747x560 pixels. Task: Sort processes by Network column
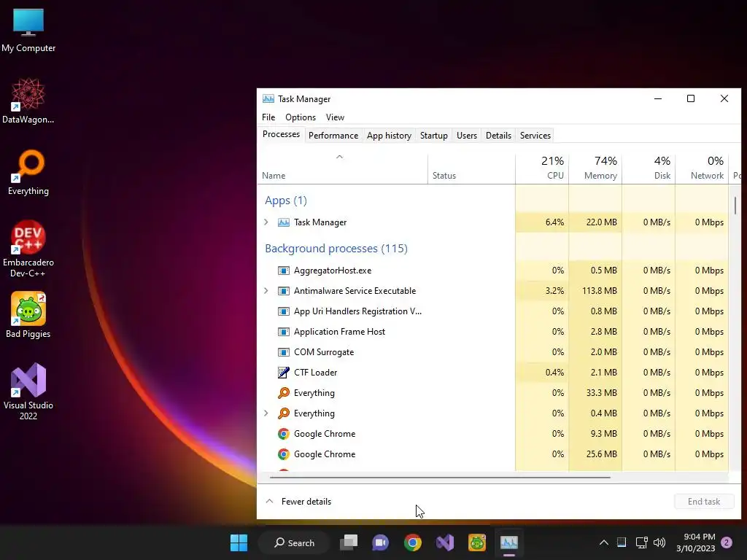(703, 168)
